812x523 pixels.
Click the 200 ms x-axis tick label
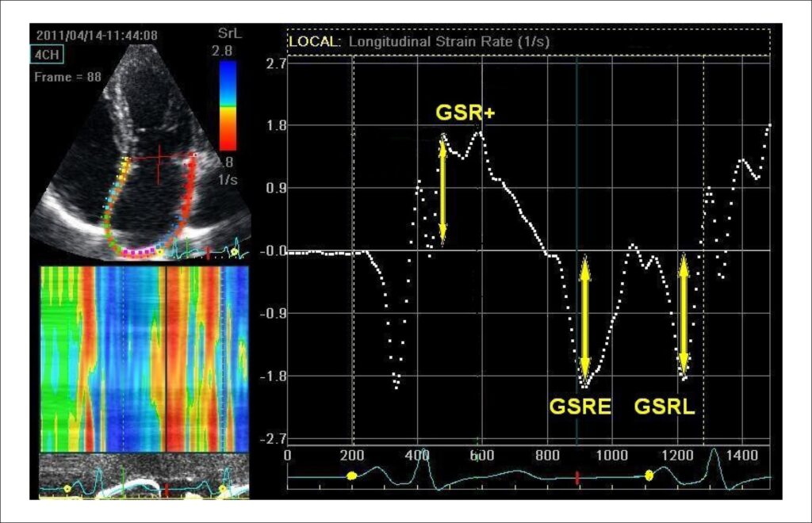click(352, 455)
